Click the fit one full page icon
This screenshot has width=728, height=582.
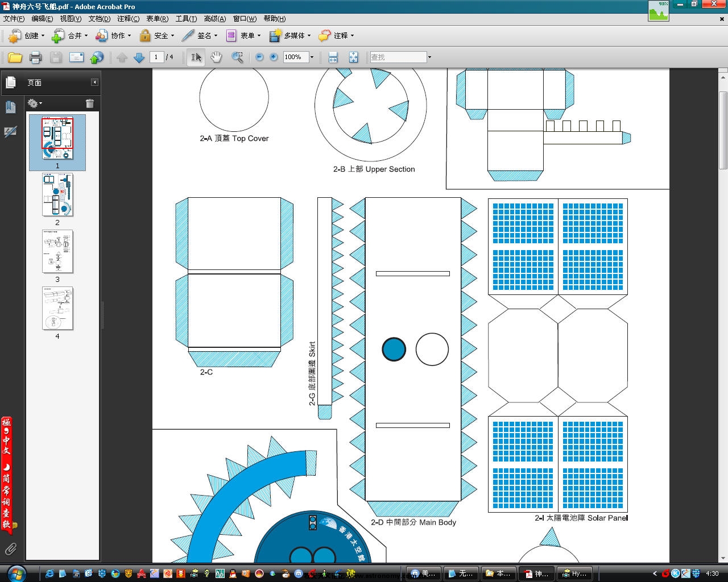pos(353,57)
